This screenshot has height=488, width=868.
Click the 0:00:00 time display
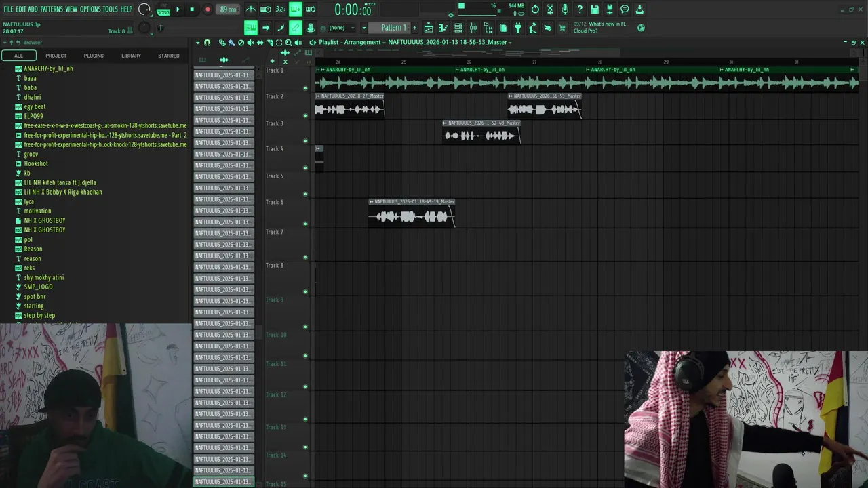353,10
